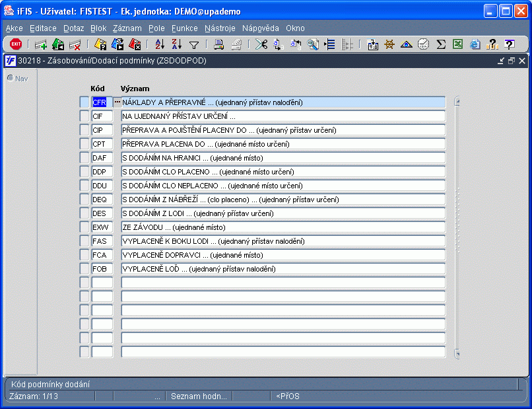
Task: Click the 'ZE ZÁVODU' meaning field
Action: pos(283,227)
